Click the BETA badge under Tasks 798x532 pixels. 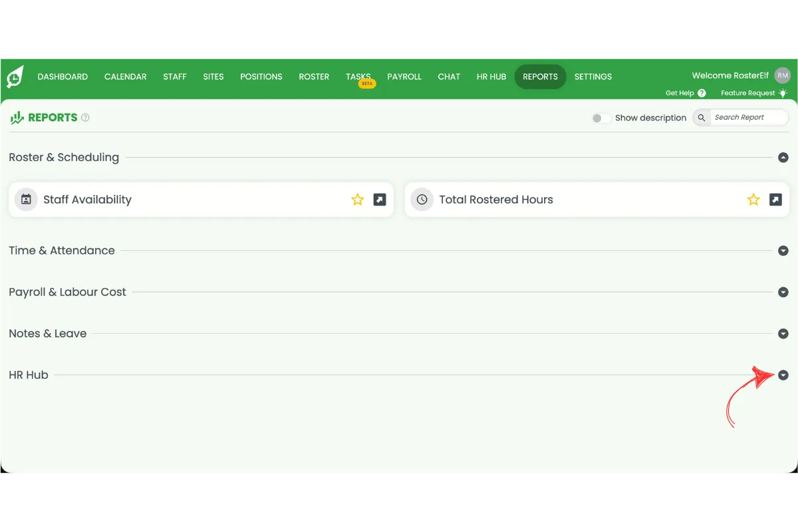point(367,84)
